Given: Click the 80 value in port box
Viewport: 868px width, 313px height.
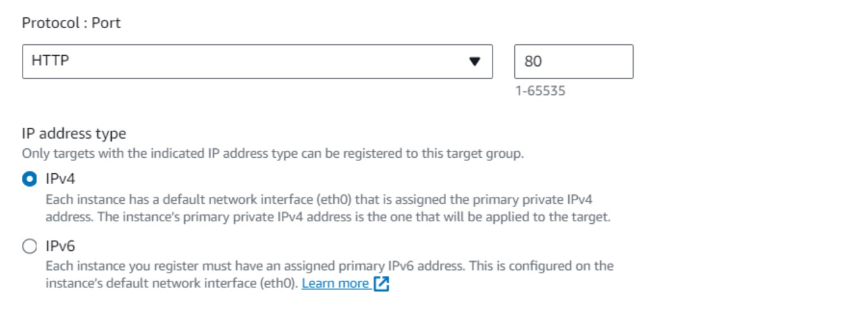Looking at the screenshot, I should pos(533,62).
